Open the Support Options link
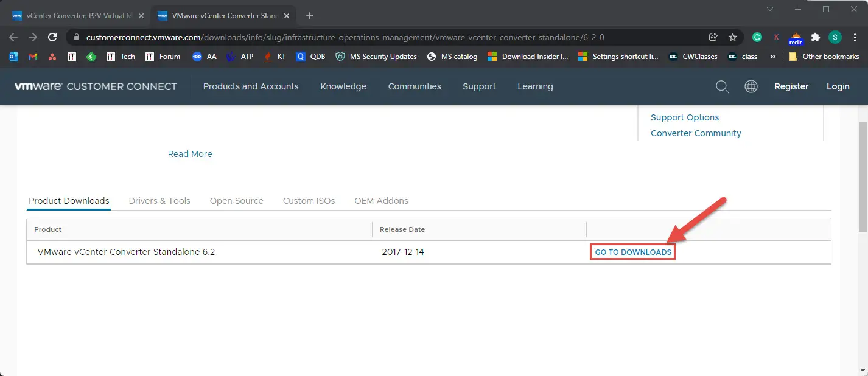This screenshot has height=376, width=868. click(x=685, y=117)
